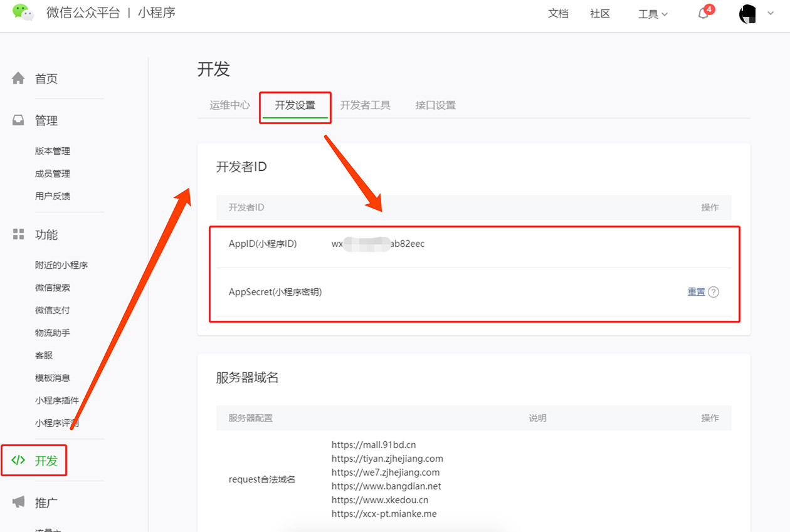
Task: Click the WeChat logo icon
Action: 23,13
